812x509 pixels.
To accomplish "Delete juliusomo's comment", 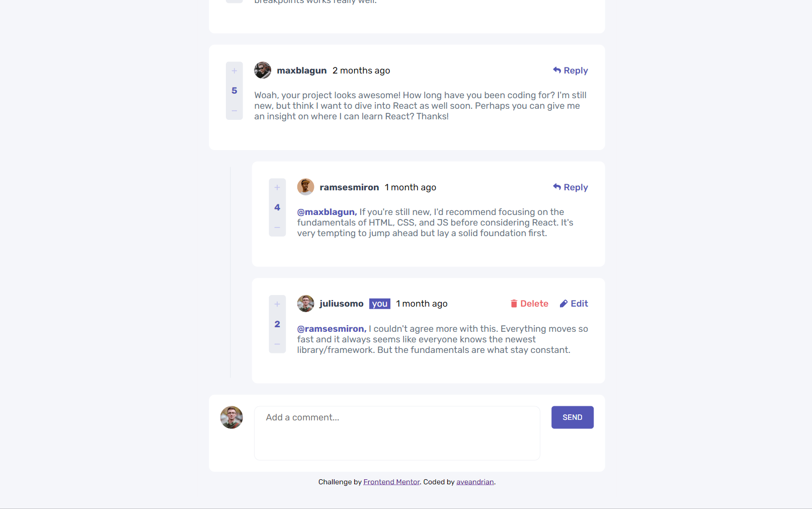I will [x=529, y=304].
